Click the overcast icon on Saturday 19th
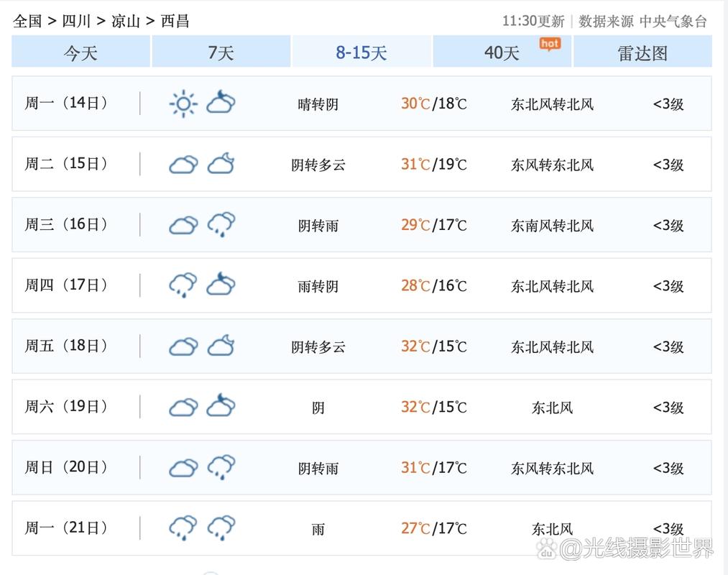 183,406
